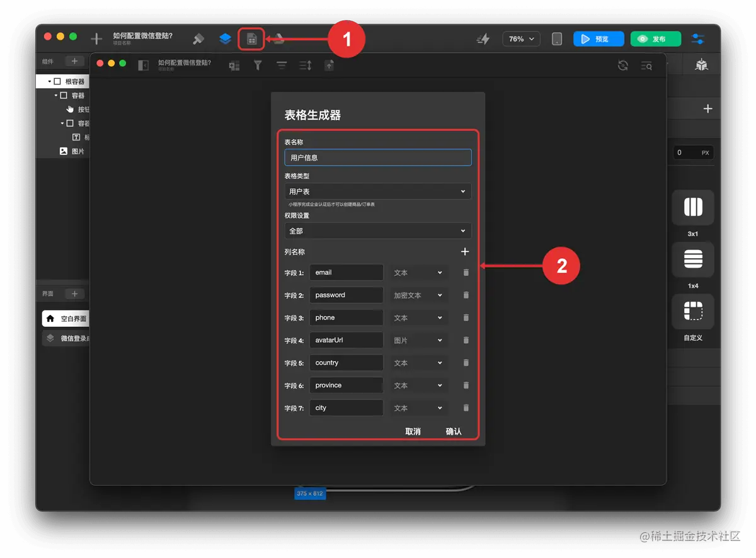Delete the phone field with its trash icon
The height and width of the screenshot is (558, 756).
(466, 318)
